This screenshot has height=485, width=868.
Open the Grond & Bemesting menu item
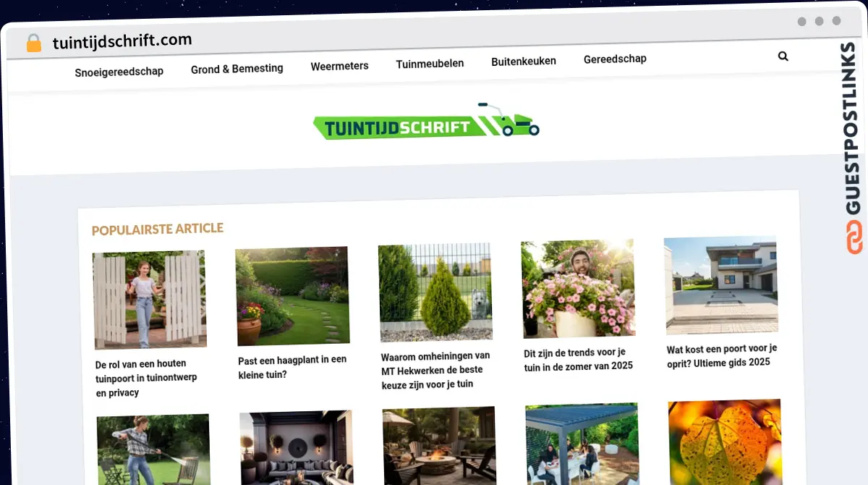coord(237,69)
